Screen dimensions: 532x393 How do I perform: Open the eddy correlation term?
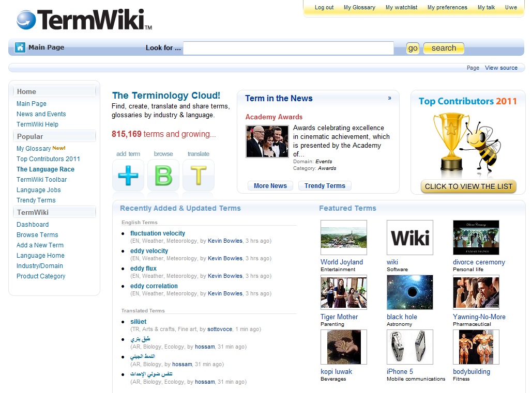(154, 286)
